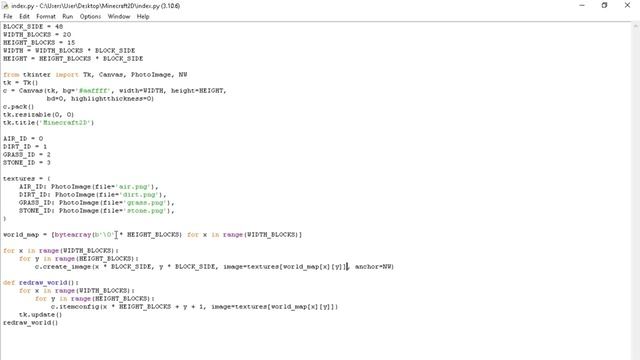Click the line 'tk.update()'
Screen dimensions: 640x360
tap(40, 315)
